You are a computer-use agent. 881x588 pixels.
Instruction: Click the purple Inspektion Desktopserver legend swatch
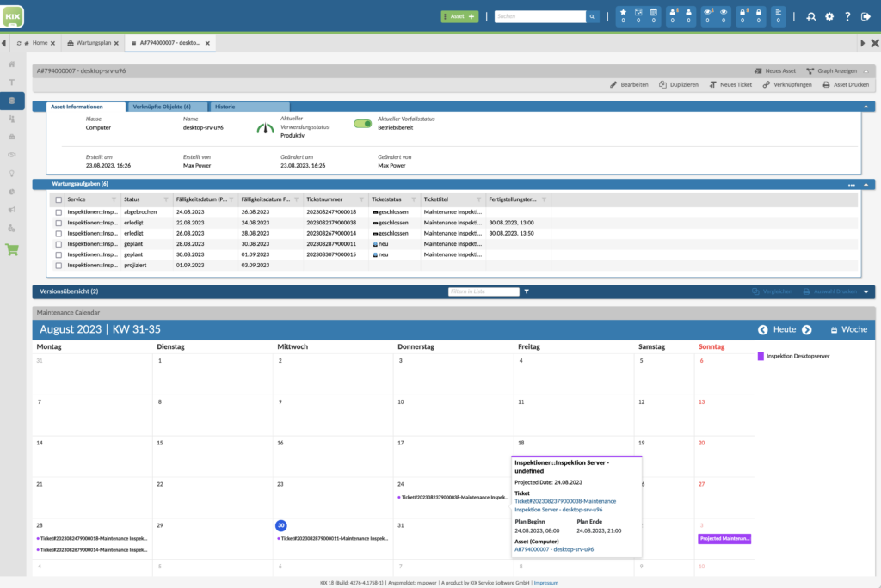point(761,355)
